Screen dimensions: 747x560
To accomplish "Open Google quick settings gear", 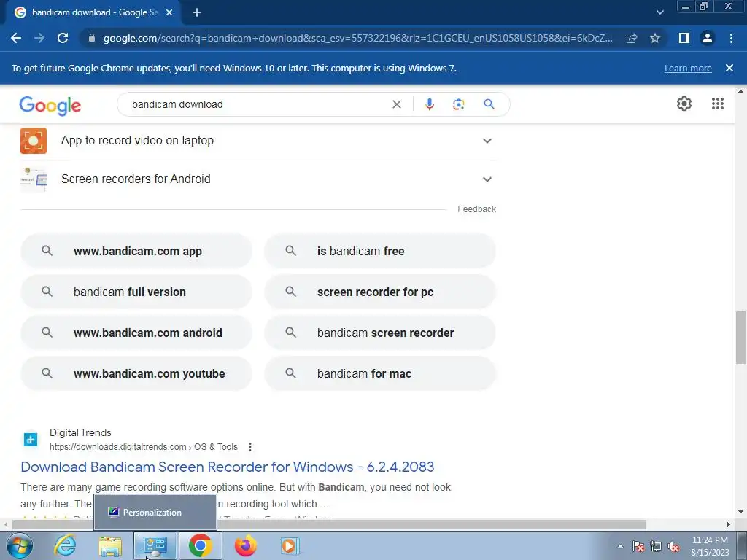I will 684,104.
